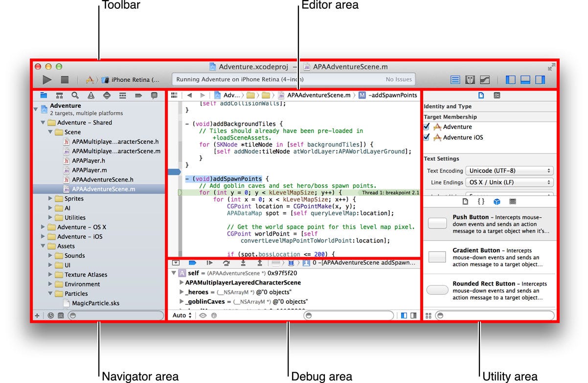Open the Media library filmstrip tab
Image resolution: width=588 pixels, height=383 pixels.
tap(512, 201)
